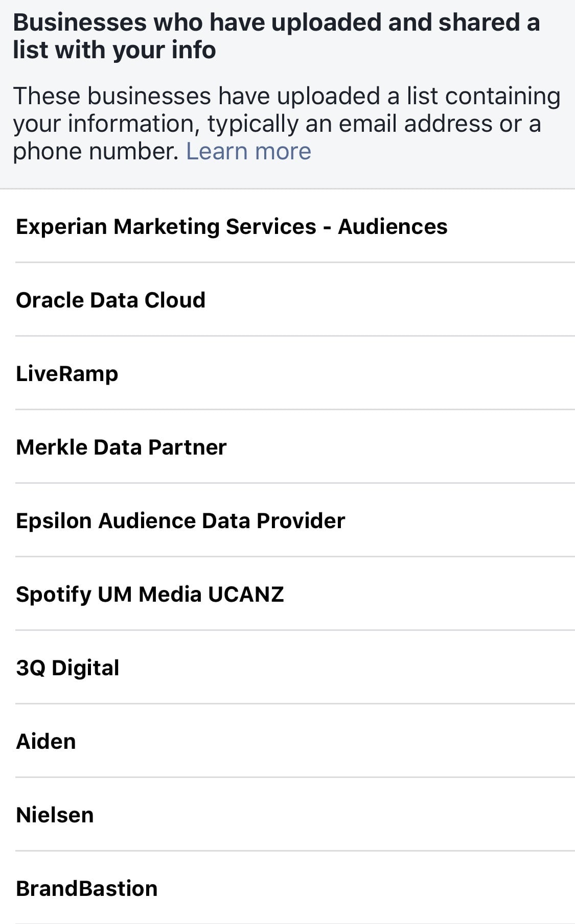Tap the LiveRamp business entry
Screen dimensions: 575x924
(x=67, y=374)
